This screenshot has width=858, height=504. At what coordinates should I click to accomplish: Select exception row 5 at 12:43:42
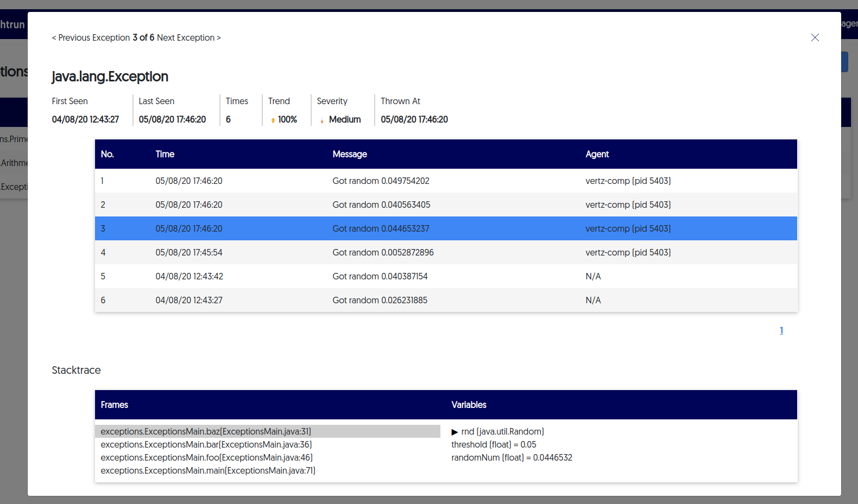(x=380, y=276)
